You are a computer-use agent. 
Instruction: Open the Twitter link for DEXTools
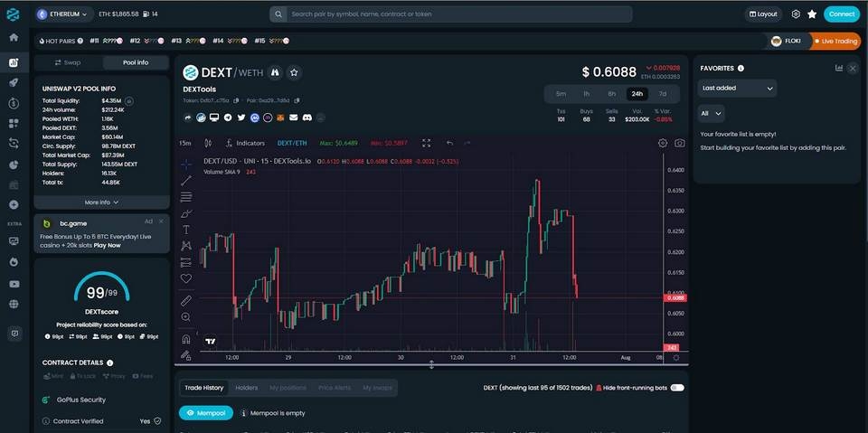[241, 118]
